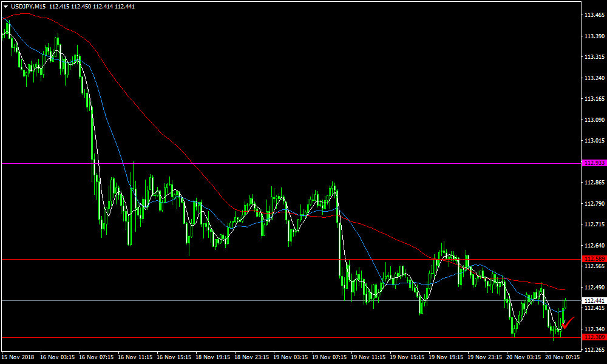Select the red 112.589 price tag

pos(594,259)
